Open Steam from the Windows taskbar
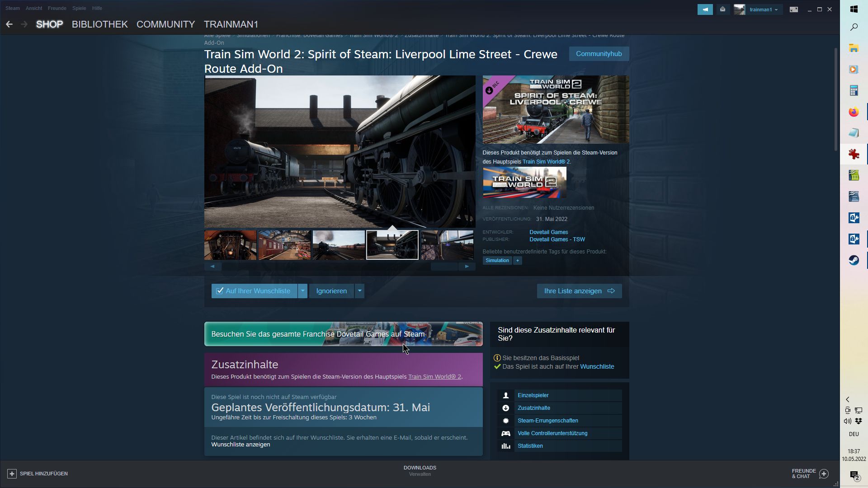The height and width of the screenshot is (488, 868). tap(854, 260)
